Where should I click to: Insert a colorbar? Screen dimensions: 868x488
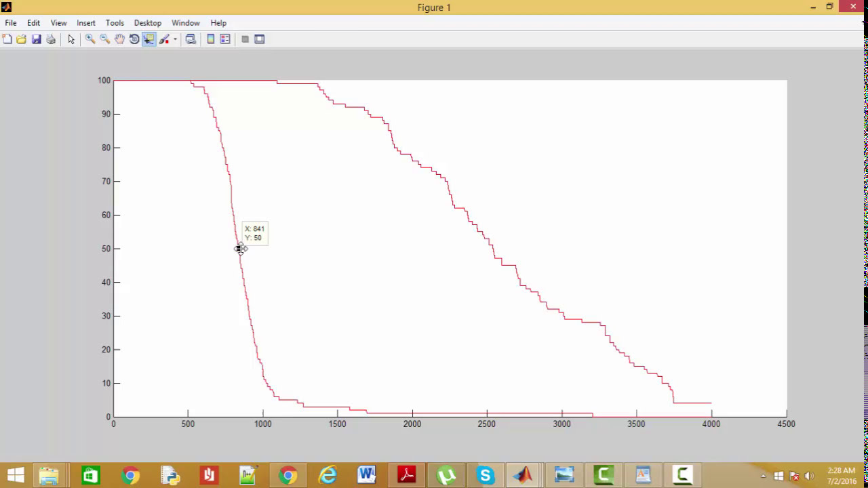point(211,39)
